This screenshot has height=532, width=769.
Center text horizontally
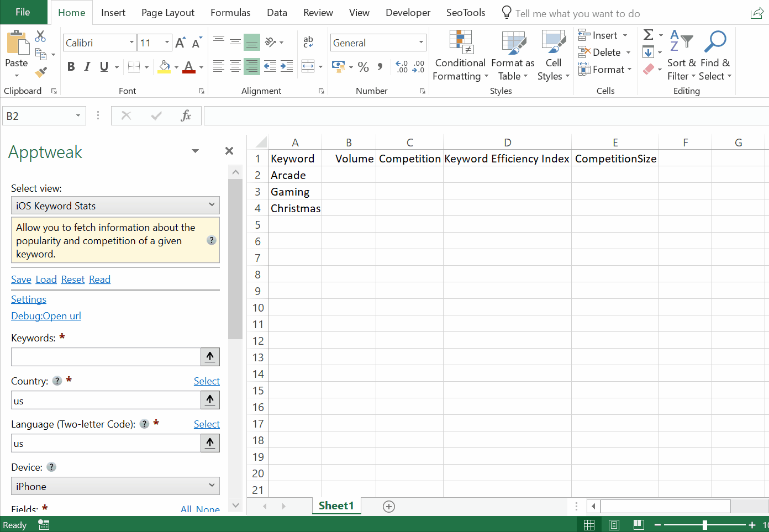point(235,66)
